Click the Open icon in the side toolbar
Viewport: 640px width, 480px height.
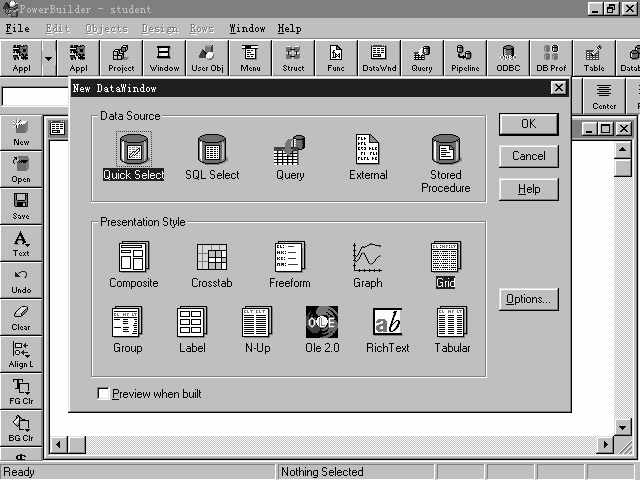pos(21,169)
